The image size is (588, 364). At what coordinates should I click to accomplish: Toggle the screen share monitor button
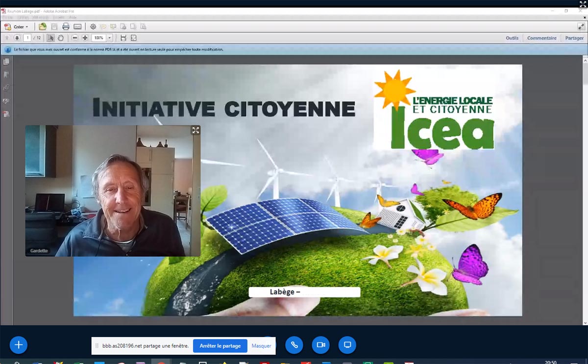coord(347,345)
